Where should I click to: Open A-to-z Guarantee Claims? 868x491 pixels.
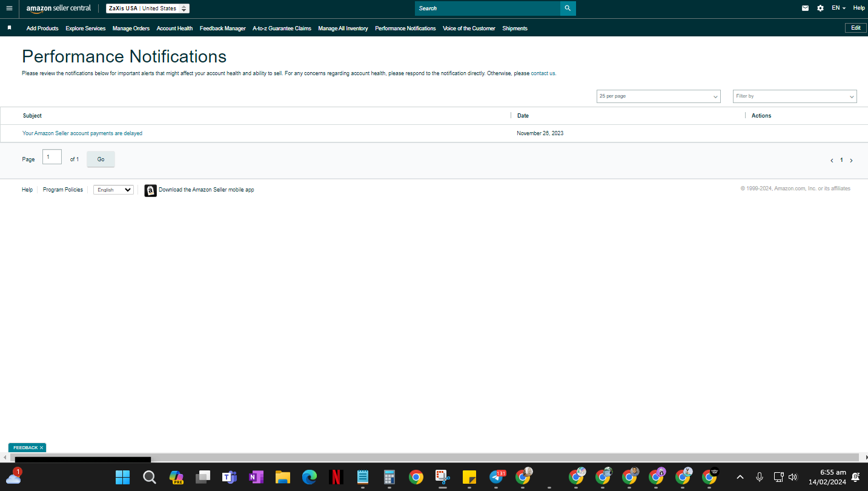[x=282, y=28]
